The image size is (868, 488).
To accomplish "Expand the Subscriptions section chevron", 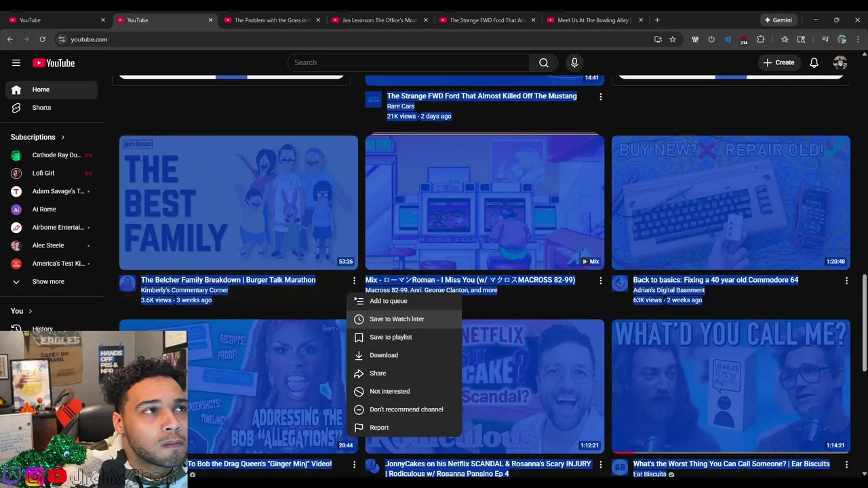I will point(63,137).
